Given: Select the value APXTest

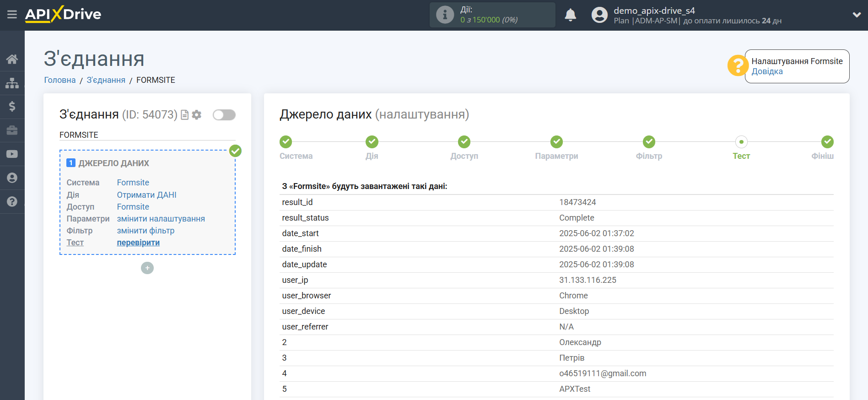Looking at the screenshot, I should [575, 389].
